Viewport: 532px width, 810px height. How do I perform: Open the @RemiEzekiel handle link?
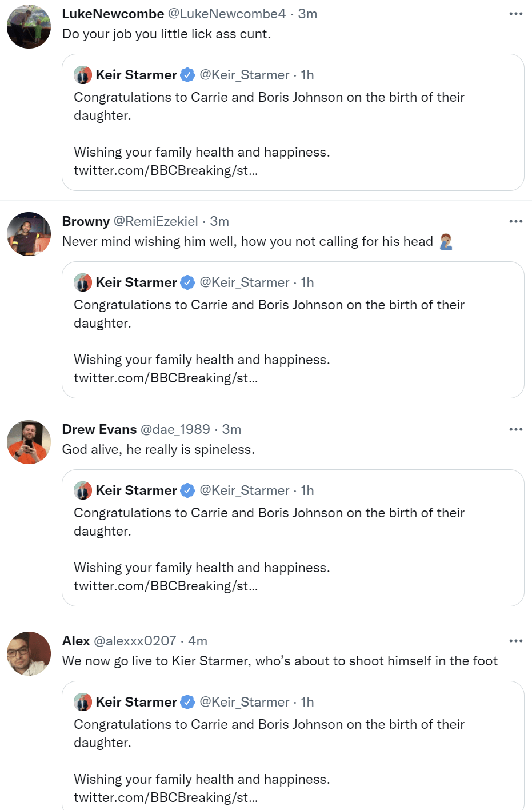click(x=155, y=221)
